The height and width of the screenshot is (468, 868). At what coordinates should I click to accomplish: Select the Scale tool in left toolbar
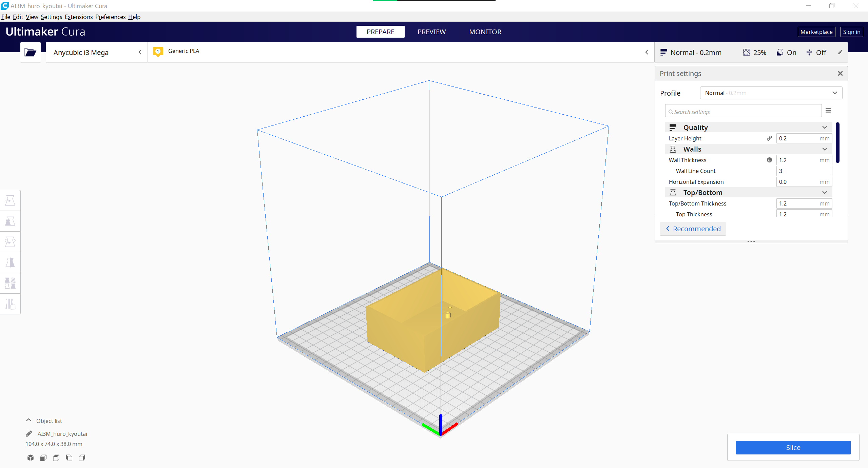[x=10, y=221]
